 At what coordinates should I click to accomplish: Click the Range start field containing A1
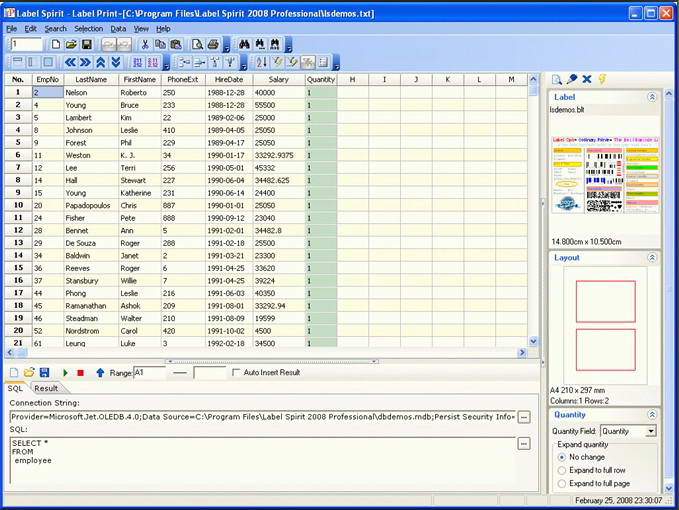pos(149,373)
